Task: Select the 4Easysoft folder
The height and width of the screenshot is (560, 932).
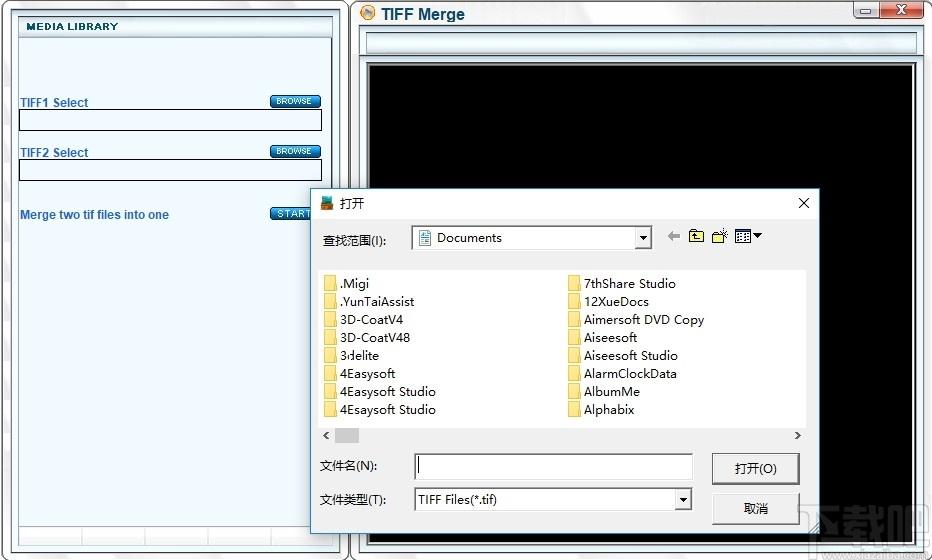Action: (360, 373)
